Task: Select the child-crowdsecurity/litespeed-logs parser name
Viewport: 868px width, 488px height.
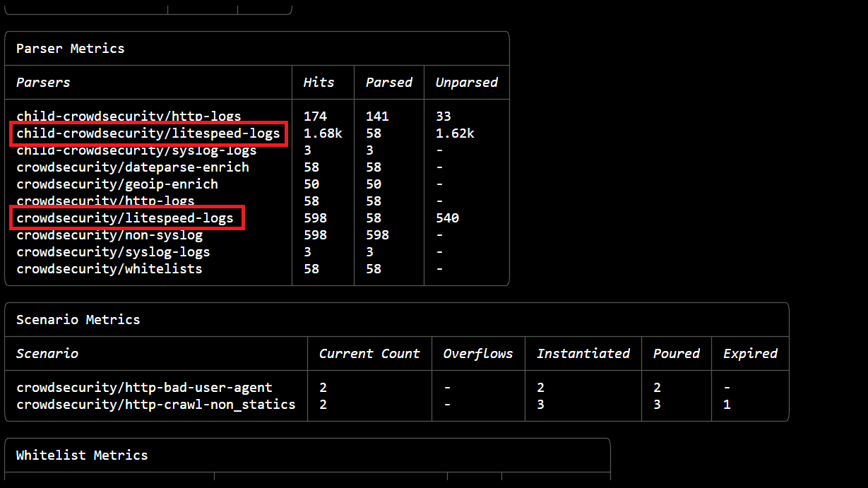Action: click(x=148, y=133)
